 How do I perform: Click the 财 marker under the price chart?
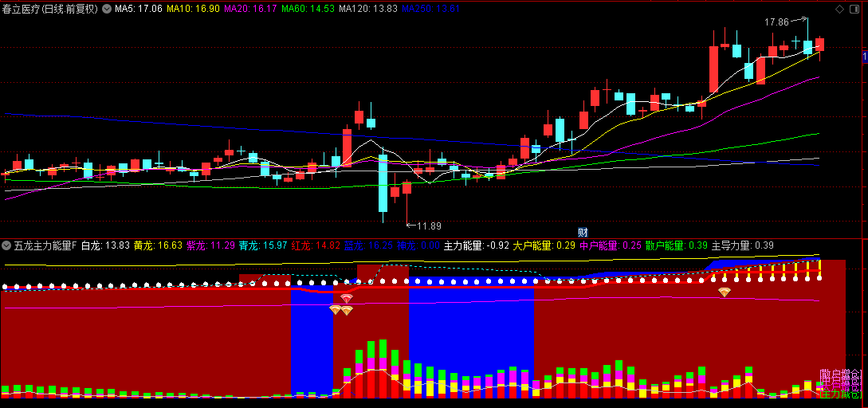[x=583, y=232]
